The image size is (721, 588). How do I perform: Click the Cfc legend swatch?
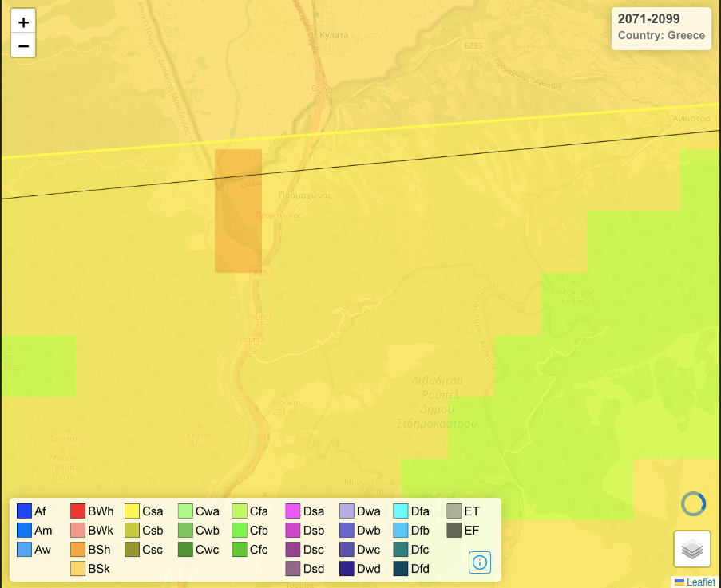240,550
